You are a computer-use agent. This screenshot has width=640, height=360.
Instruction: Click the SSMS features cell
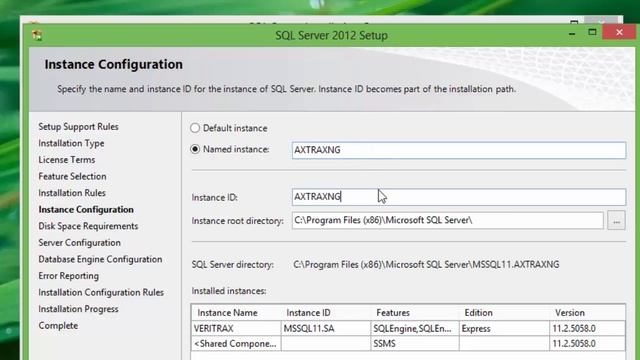click(x=415, y=344)
